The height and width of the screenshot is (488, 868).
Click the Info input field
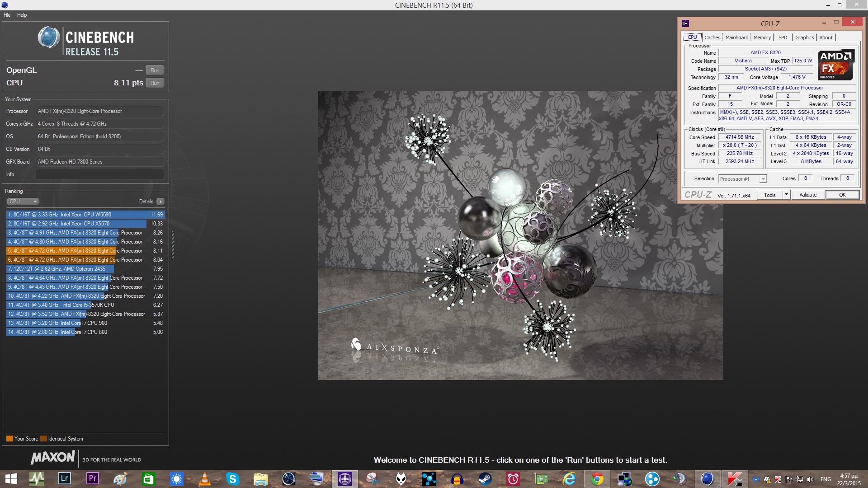point(99,174)
